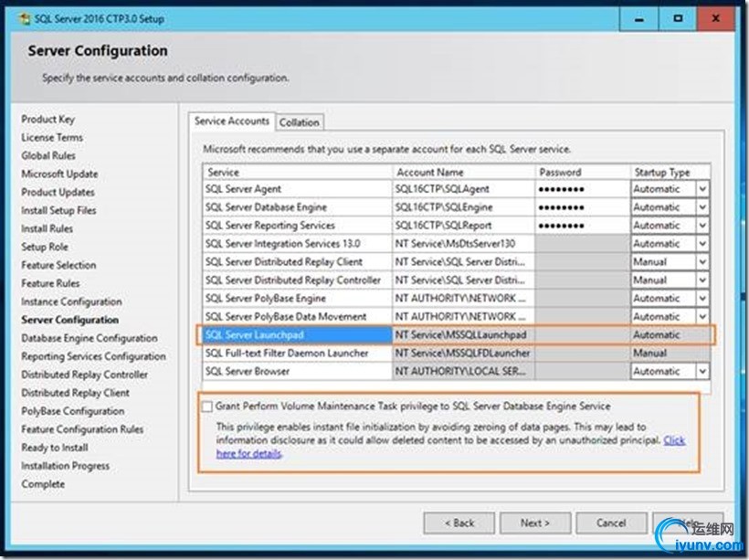Click password field for SQL Server Reporting Services

tap(582, 226)
